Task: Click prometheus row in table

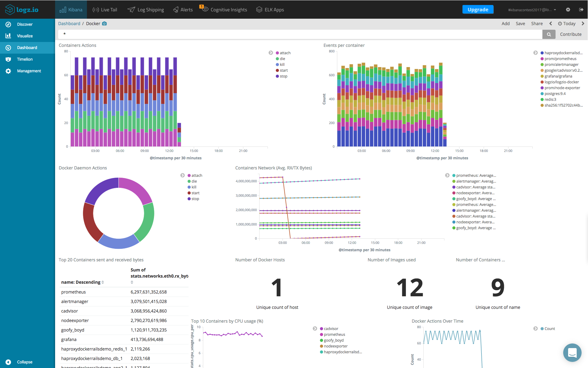Action: coord(124,292)
